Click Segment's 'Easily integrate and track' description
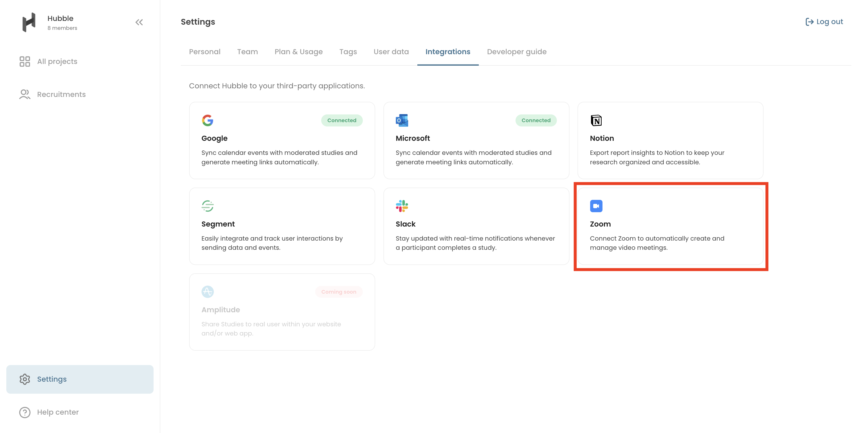Screen dimensions: 868x433 272,243
